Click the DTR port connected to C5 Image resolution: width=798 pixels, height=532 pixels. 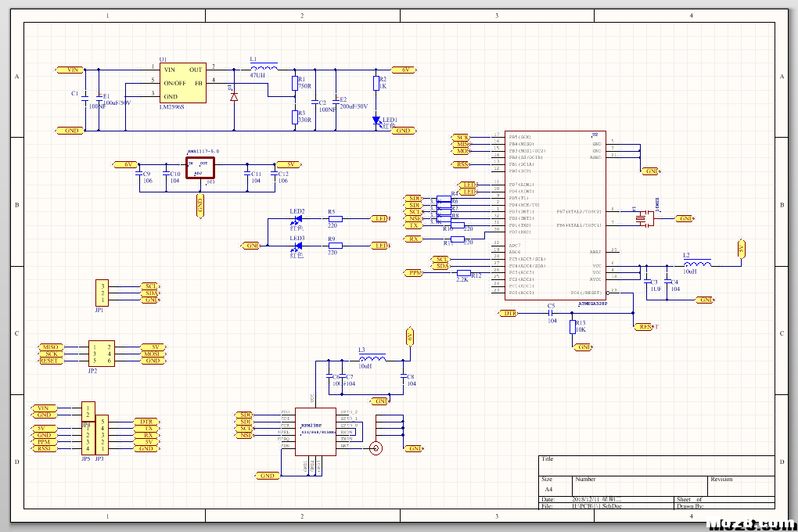point(509,313)
